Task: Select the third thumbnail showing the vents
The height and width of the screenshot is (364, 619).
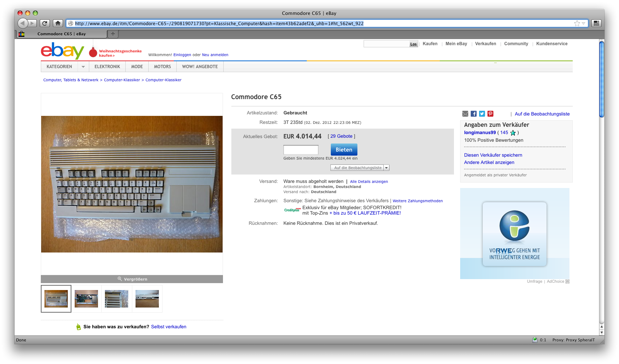Action: click(117, 299)
